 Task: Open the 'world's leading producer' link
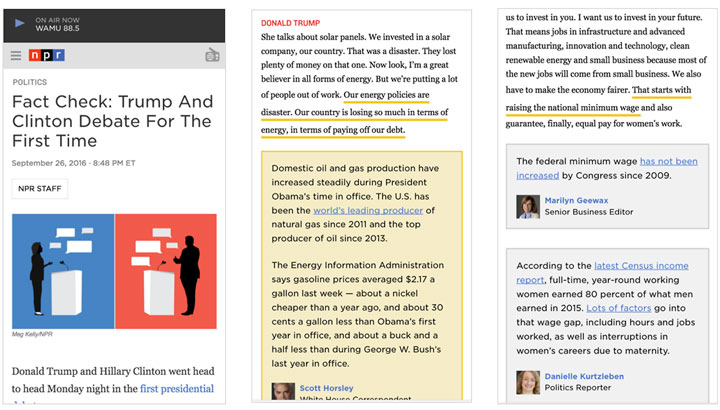pyautogui.click(x=368, y=211)
